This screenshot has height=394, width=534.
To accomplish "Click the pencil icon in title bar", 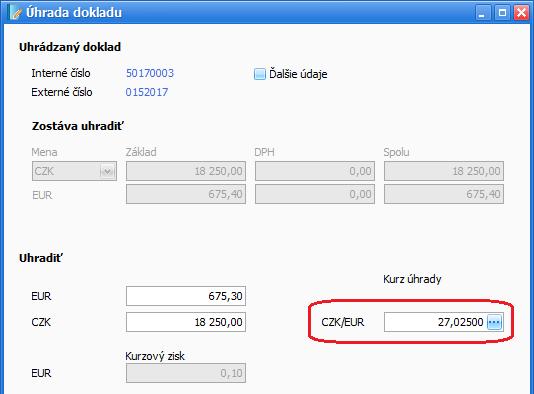I will [15, 13].
